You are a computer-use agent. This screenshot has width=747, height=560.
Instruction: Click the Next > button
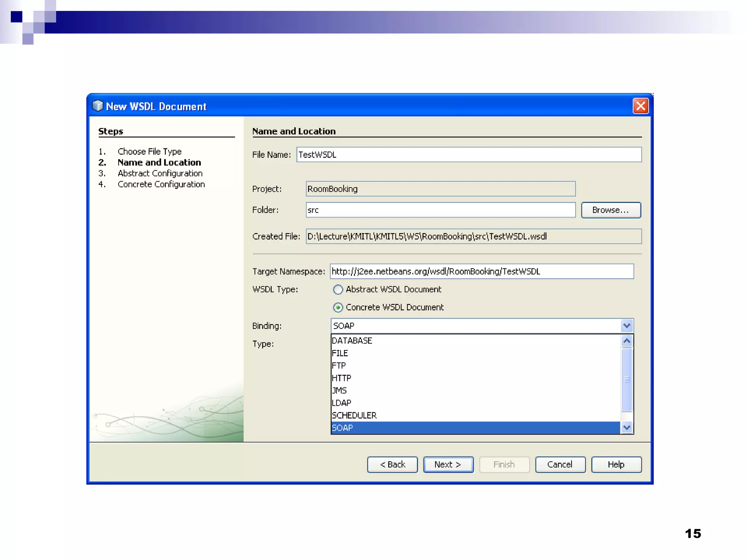448,464
